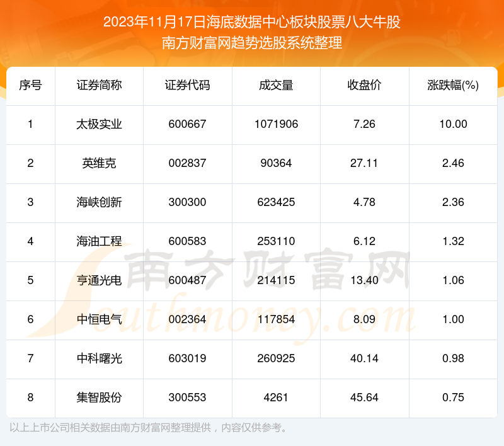
Task: Click change percentage 2.46
Action: (453, 163)
